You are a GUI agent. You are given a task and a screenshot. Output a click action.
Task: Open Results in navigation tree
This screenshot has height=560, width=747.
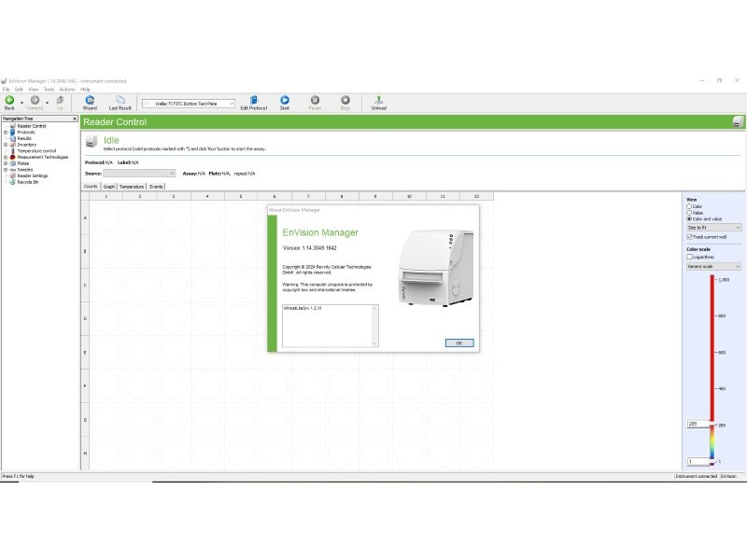point(24,138)
